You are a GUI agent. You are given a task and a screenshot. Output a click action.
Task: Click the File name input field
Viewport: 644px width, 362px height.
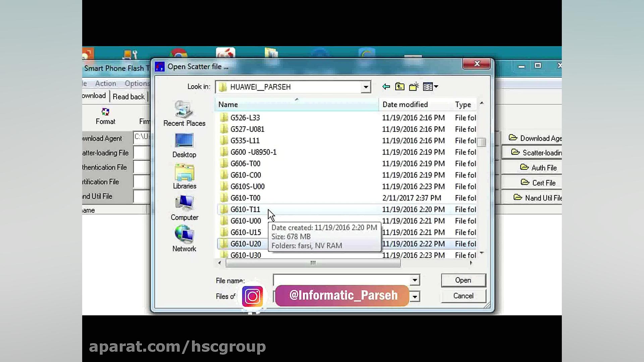[x=341, y=280]
